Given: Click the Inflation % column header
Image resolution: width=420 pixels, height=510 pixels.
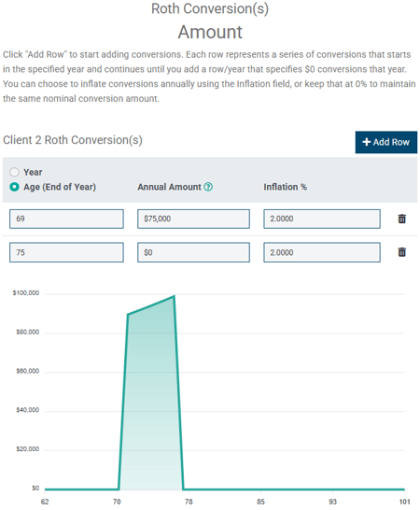Looking at the screenshot, I should tap(285, 187).
